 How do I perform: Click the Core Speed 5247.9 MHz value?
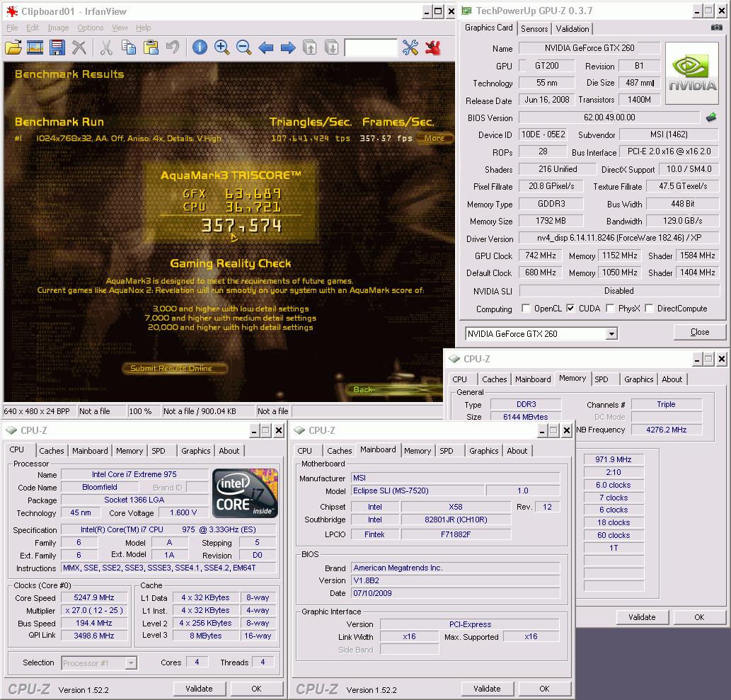coord(93,597)
